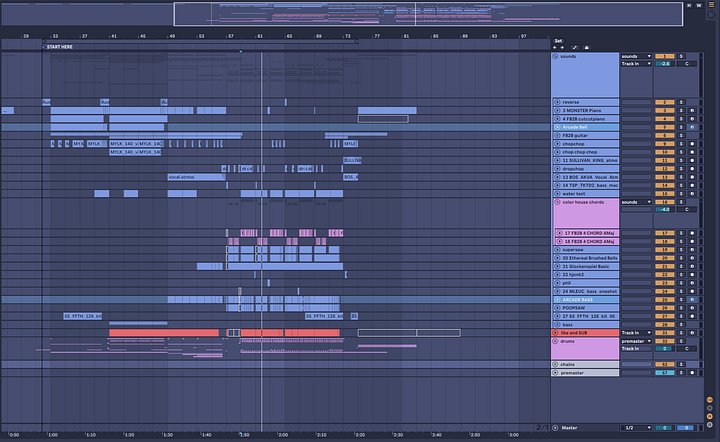Unfold the 'ARCADE BASS' track
720x442 pixels.
point(557,299)
